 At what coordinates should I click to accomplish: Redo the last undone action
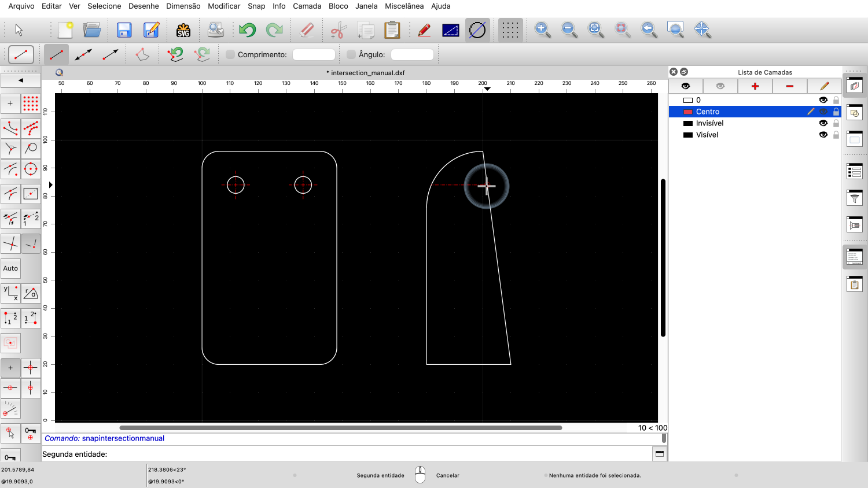(274, 29)
